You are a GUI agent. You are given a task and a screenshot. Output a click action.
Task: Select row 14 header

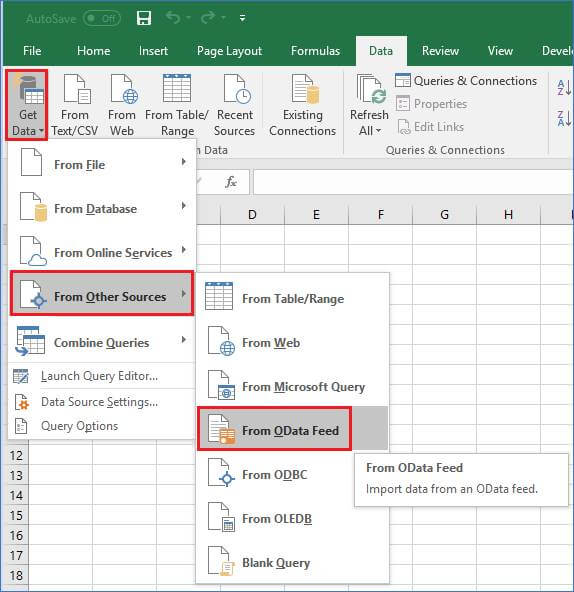[17, 495]
